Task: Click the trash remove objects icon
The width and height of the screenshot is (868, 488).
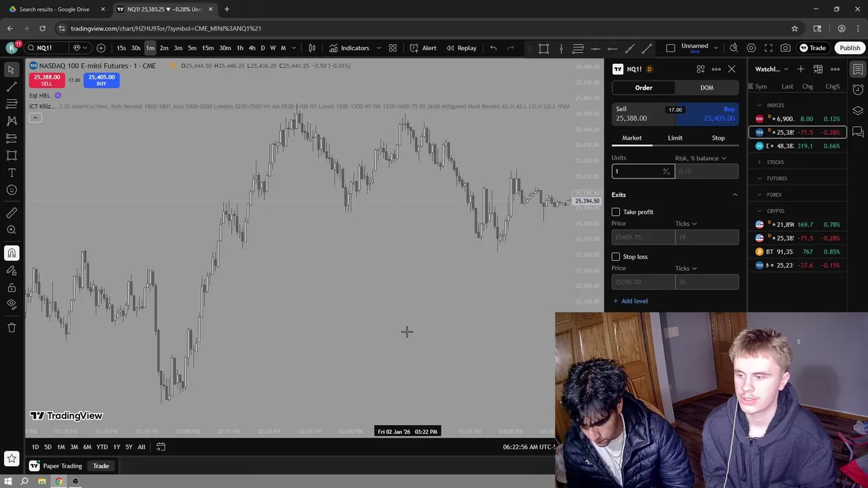Action: tap(12, 327)
